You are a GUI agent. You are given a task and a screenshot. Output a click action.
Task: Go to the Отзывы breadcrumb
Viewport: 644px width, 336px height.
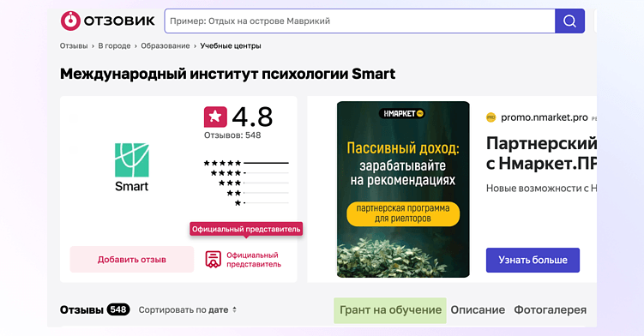point(74,45)
